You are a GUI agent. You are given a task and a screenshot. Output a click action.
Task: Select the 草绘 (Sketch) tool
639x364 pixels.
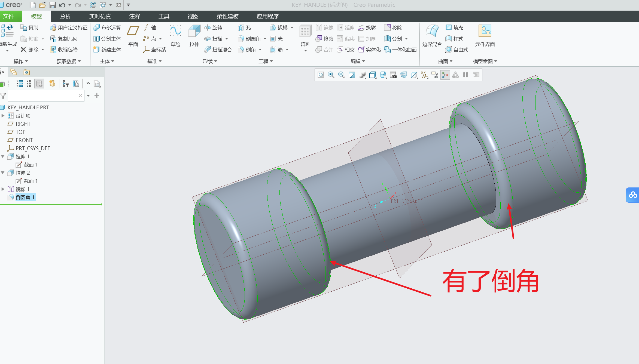[x=176, y=35]
